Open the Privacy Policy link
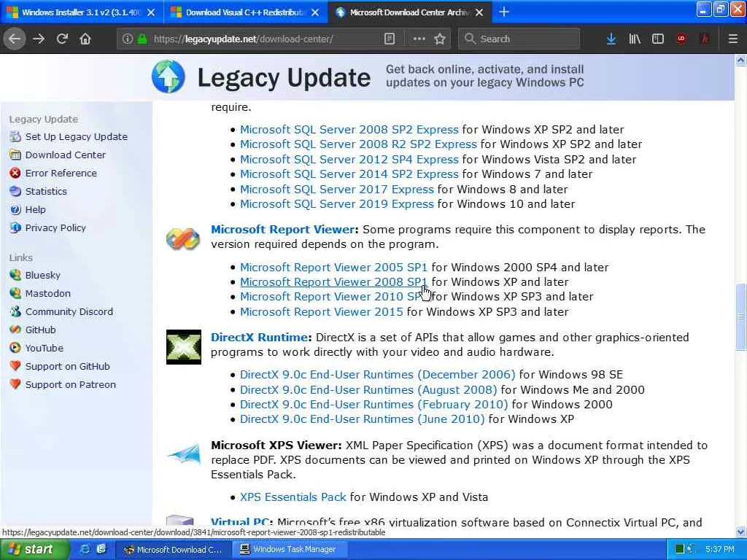 click(55, 227)
